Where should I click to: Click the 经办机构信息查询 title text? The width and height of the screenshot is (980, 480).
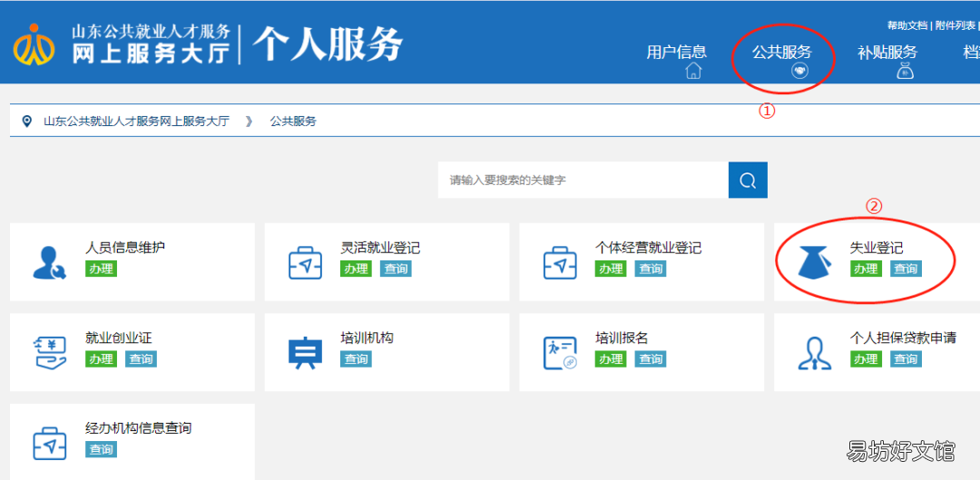click(x=138, y=428)
